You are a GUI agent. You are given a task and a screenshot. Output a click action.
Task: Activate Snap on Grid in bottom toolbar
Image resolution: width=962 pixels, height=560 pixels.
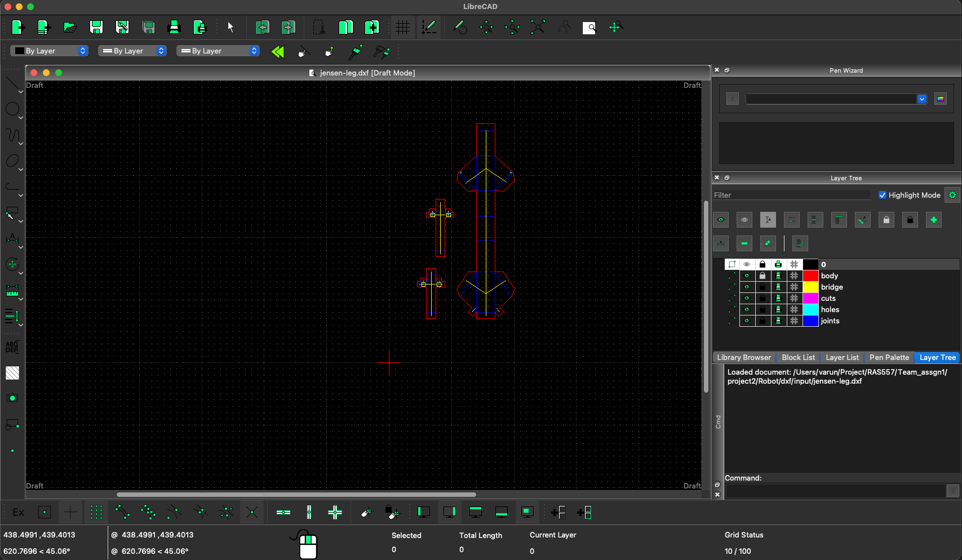(96, 512)
